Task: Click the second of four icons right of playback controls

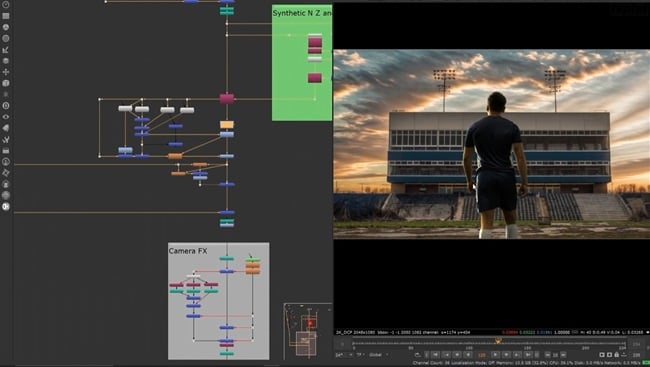Action: point(609,355)
